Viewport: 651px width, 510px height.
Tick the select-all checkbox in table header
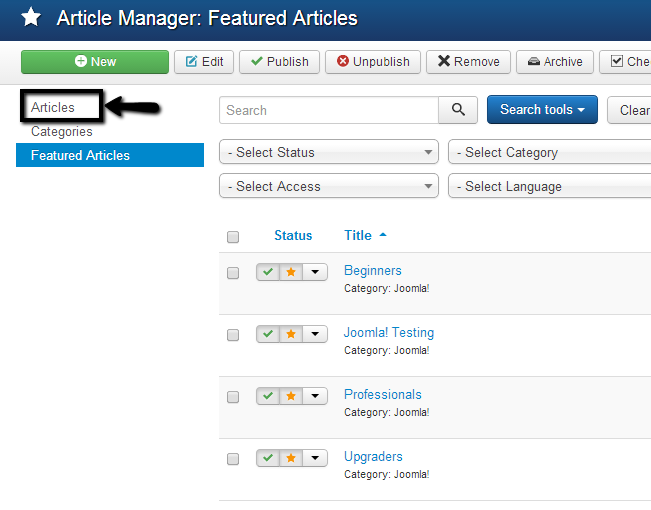pos(233,237)
